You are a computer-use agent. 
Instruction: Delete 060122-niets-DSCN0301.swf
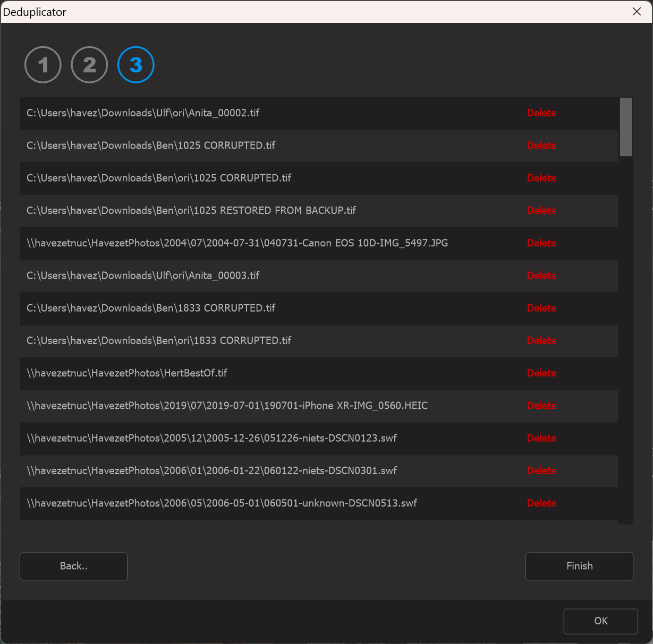tap(541, 470)
